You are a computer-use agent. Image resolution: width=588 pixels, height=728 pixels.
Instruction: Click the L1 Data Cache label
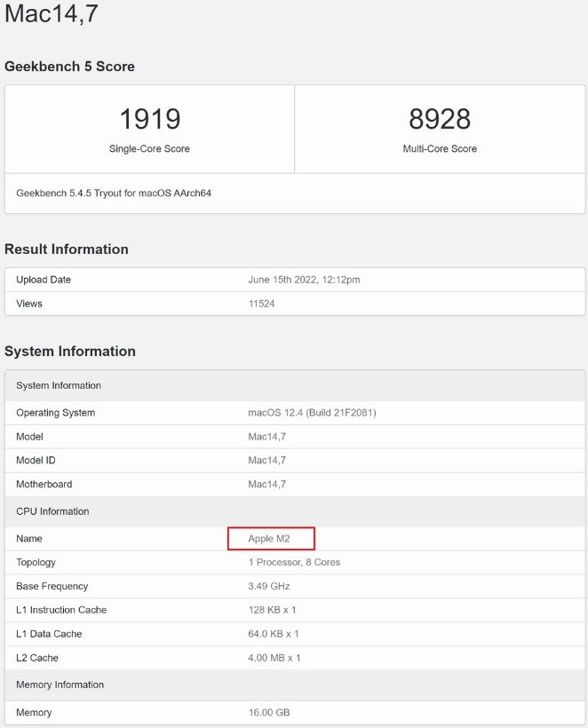(x=49, y=634)
